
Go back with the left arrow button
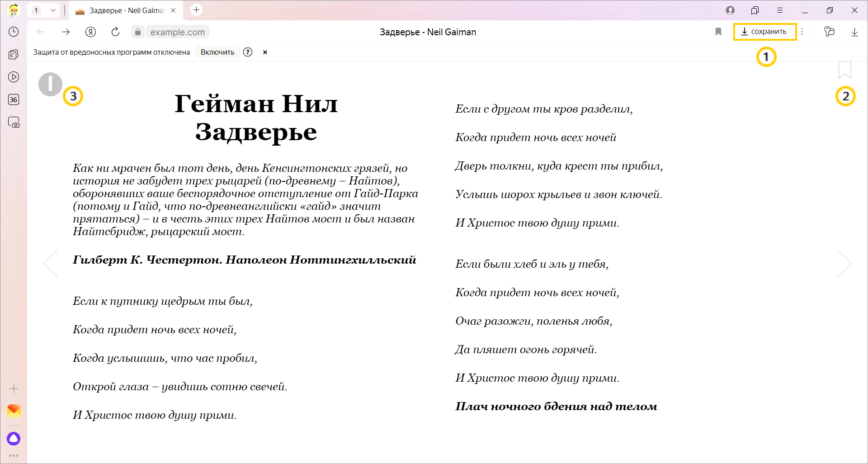[41, 32]
